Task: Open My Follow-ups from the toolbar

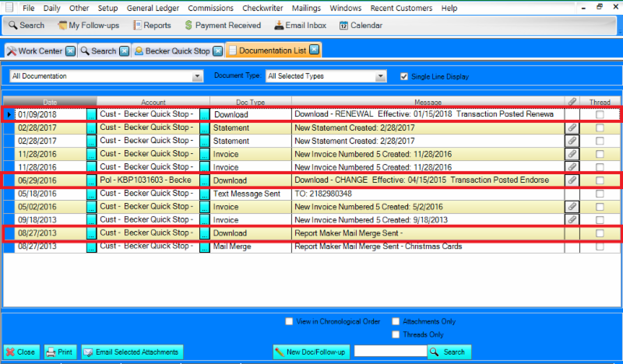Action: coord(62,26)
